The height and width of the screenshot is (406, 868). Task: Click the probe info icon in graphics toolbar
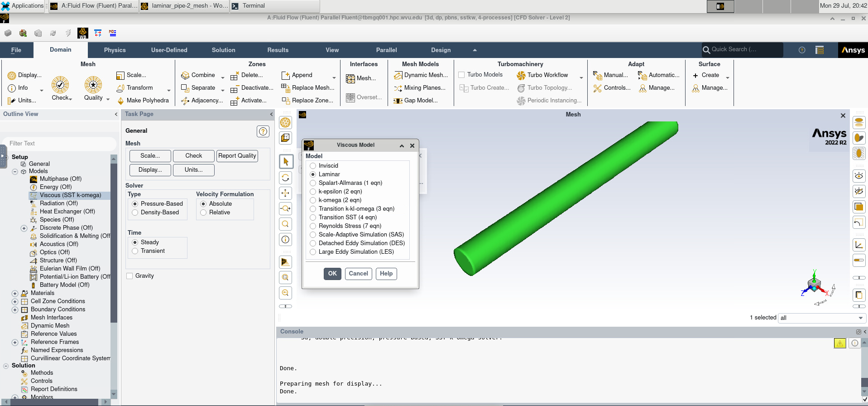point(286,240)
